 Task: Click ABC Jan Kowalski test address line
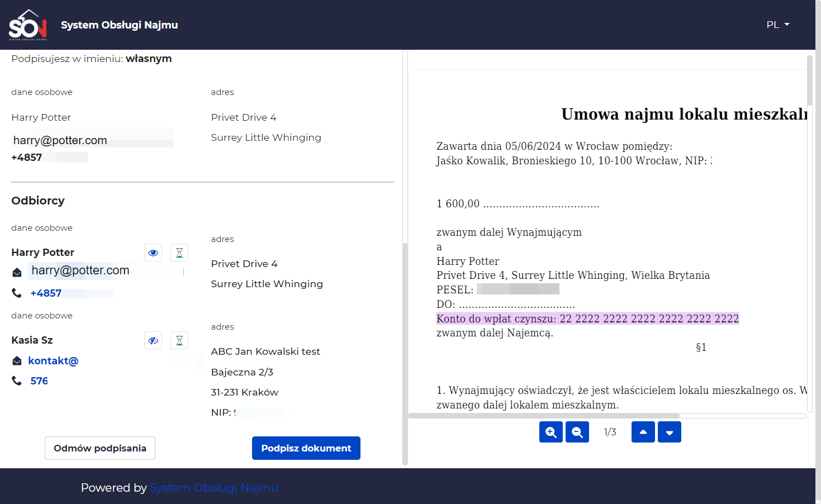(265, 351)
